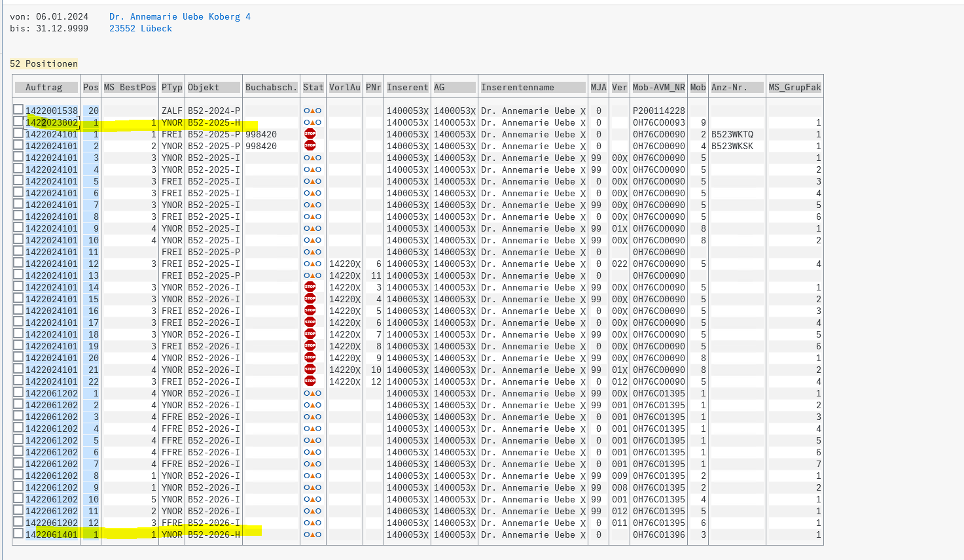Click stop icon for 1422024101 position 20
This screenshot has width=964, height=560.
pos(310,357)
